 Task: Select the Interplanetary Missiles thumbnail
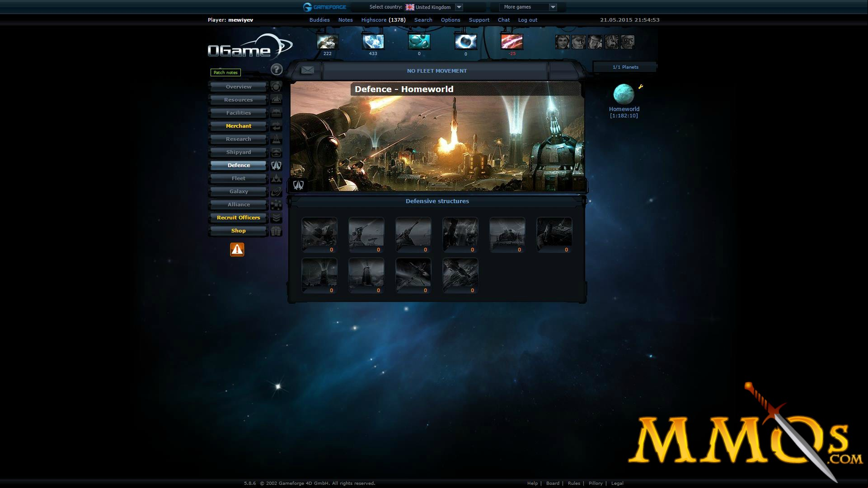click(460, 275)
